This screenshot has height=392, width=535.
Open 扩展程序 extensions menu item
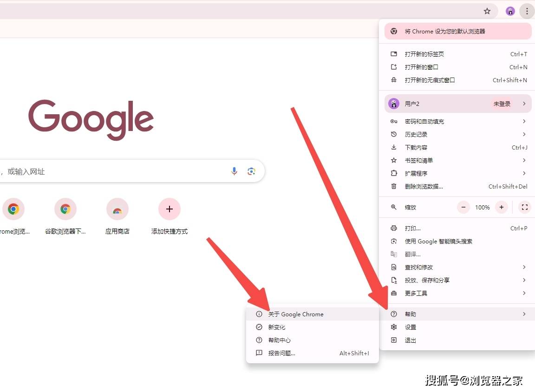pos(458,173)
